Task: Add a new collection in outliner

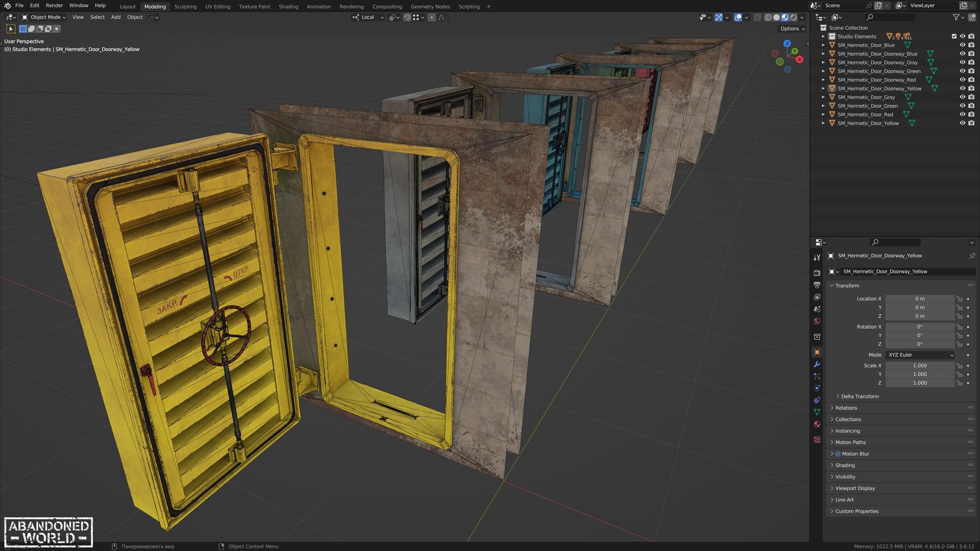Action: click(x=971, y=17)
